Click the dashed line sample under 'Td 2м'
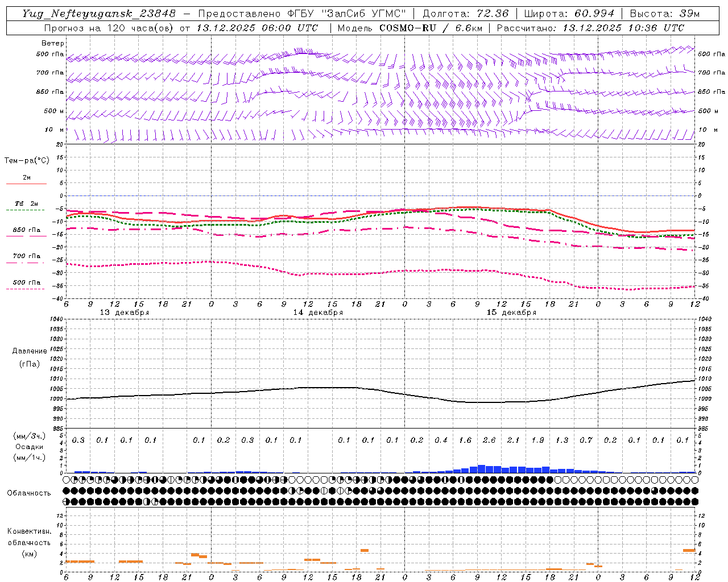The width and height of the screenshot is (728, 582). tap(26, 210)
